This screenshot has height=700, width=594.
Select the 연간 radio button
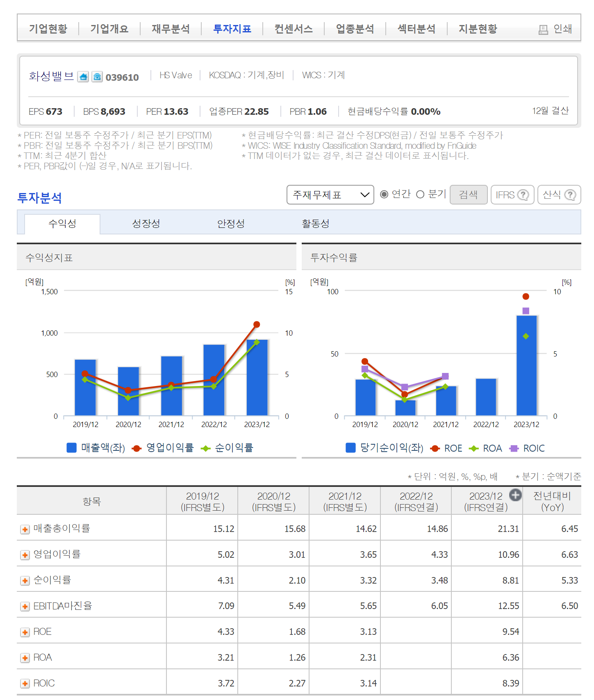pos(384,194)
